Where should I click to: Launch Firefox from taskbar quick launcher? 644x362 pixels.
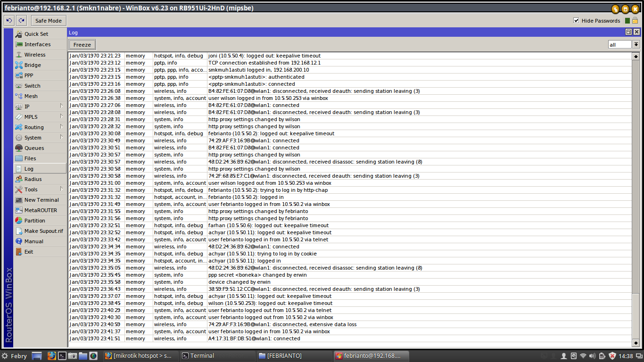[x=51, y=356]
